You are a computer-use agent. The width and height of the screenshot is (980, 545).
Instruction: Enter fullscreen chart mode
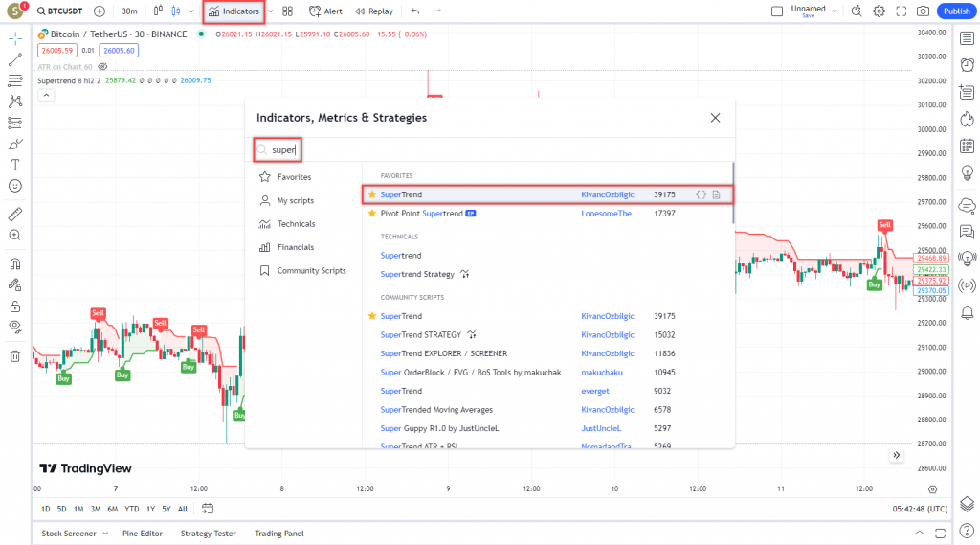tap(901, 11)
